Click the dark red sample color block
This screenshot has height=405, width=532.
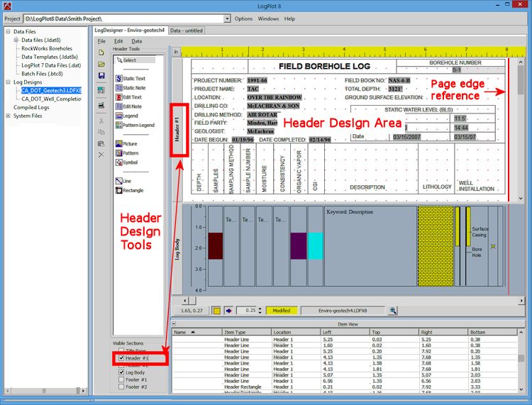click(x=216, y=246)
